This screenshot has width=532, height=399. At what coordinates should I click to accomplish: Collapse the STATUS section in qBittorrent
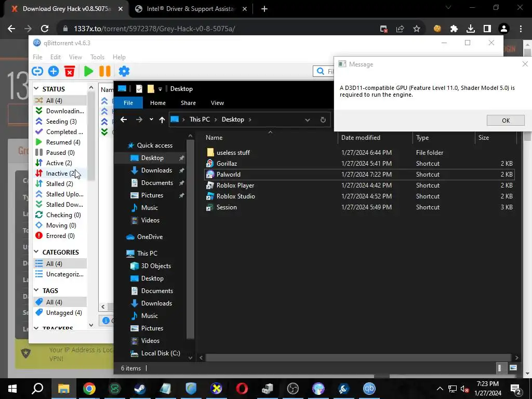pyautogui.click(x=36, y=88)
